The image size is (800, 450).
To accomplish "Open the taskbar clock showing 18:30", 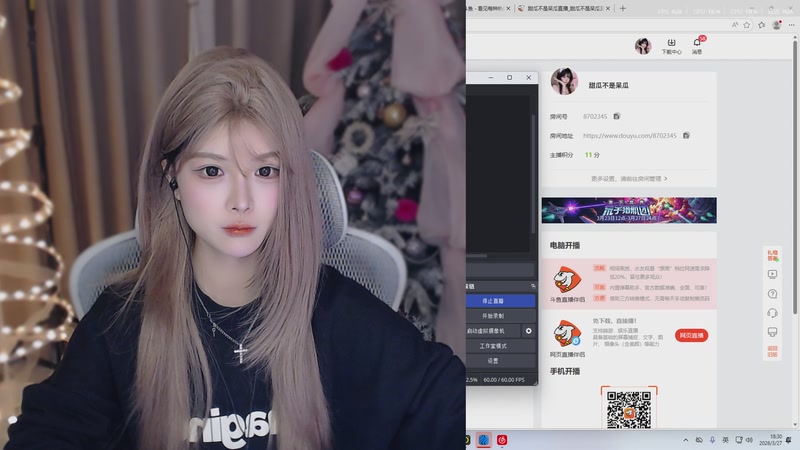I will tap(770, 440).
